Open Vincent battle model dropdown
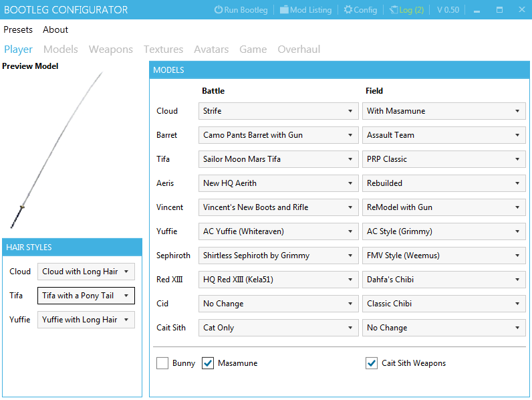 click(x=278, y=207)
